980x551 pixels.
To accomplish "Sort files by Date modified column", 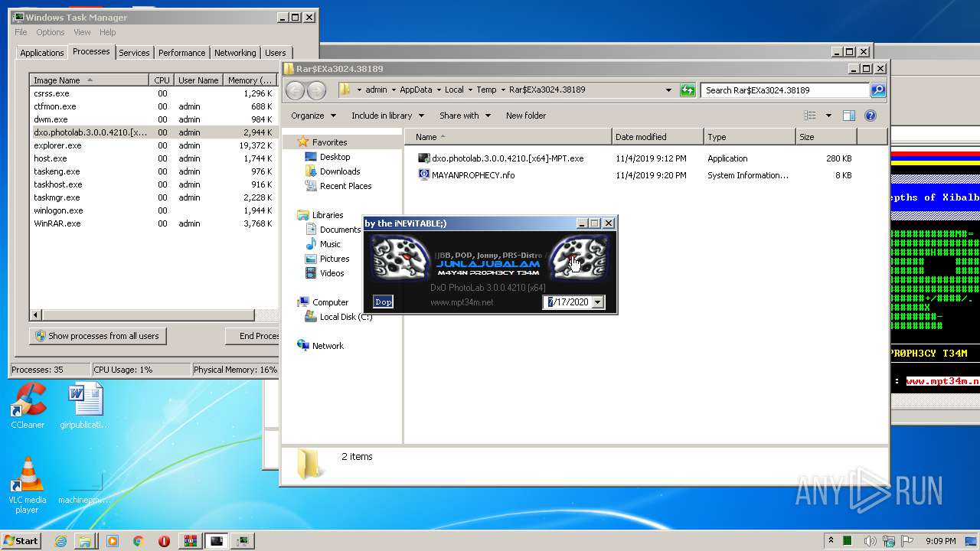I will tap(658, 137).
